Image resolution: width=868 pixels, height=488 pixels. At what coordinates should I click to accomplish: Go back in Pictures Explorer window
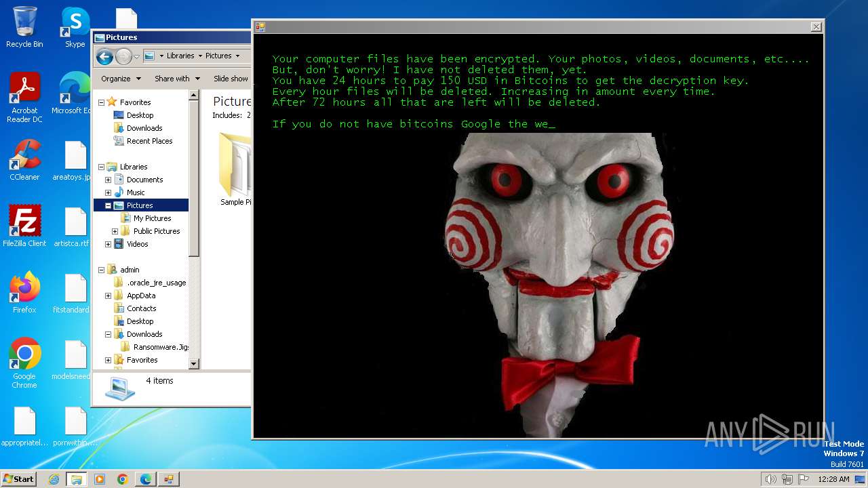coord(104,56)
